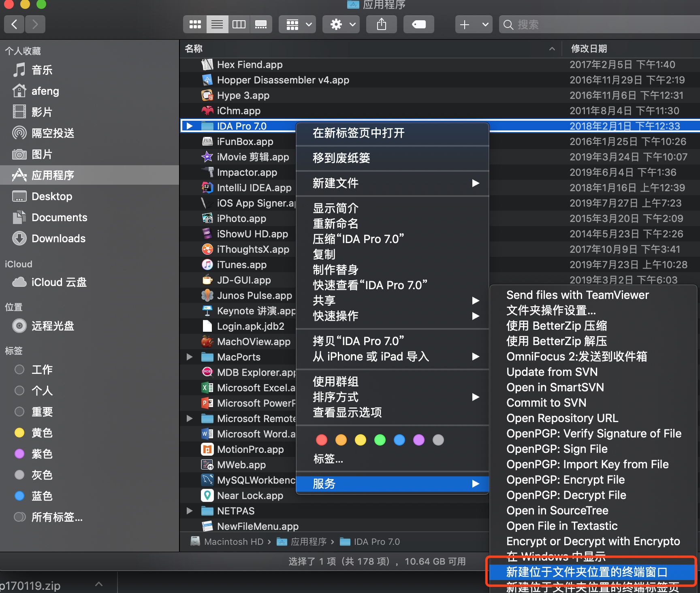Filter by 工作 tag in sidebar
Viewport: 700px width, 593px height.
[x=90, y=369]
